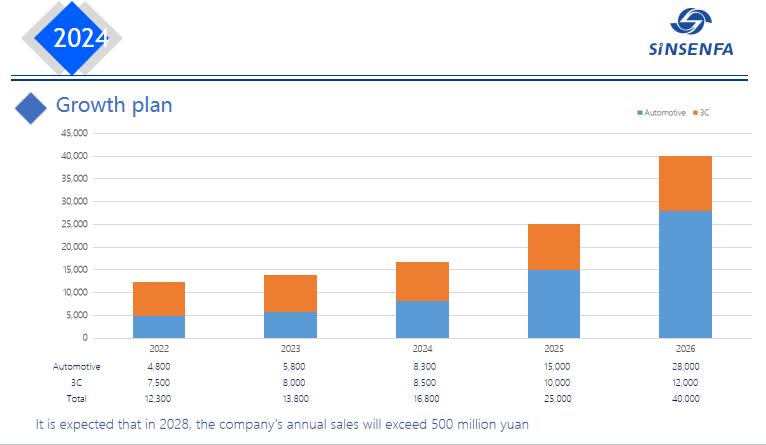Select the blue Automotive bar segment for 2026

[685, 274]
